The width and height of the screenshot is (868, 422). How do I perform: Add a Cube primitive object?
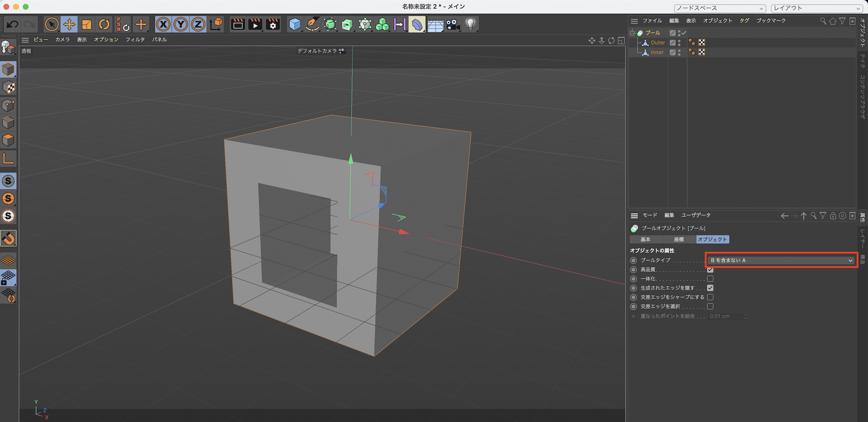coord(295,24)
